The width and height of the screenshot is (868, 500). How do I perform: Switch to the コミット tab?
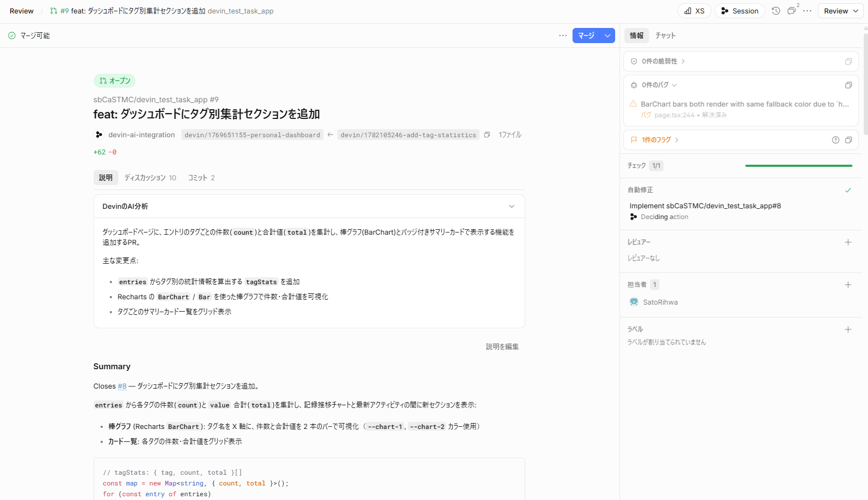pyautogui.click(x=201, y=178)
